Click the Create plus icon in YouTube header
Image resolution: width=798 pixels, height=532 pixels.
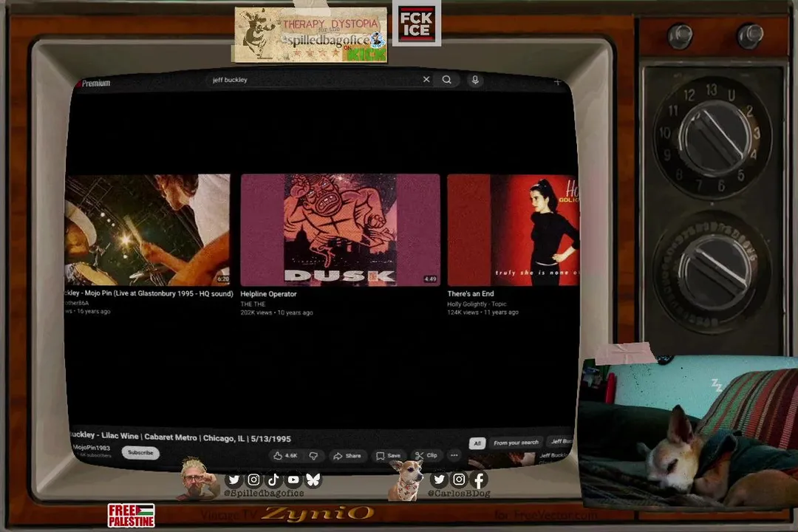pos(557,81)
